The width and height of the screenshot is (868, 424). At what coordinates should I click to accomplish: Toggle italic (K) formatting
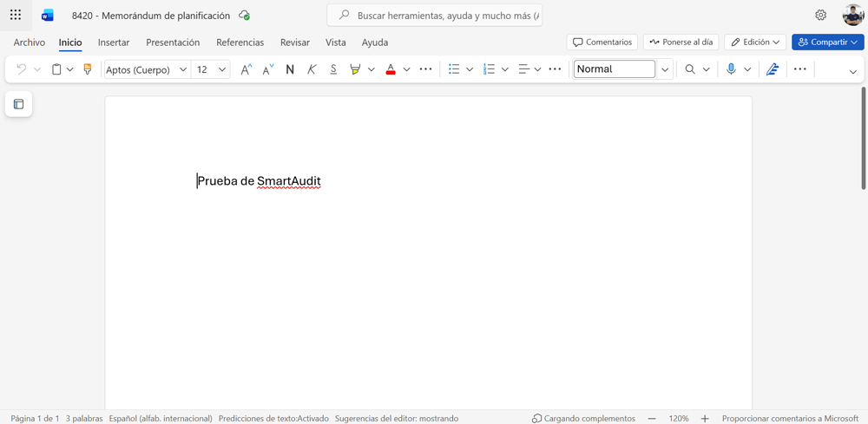click(312, 69)
